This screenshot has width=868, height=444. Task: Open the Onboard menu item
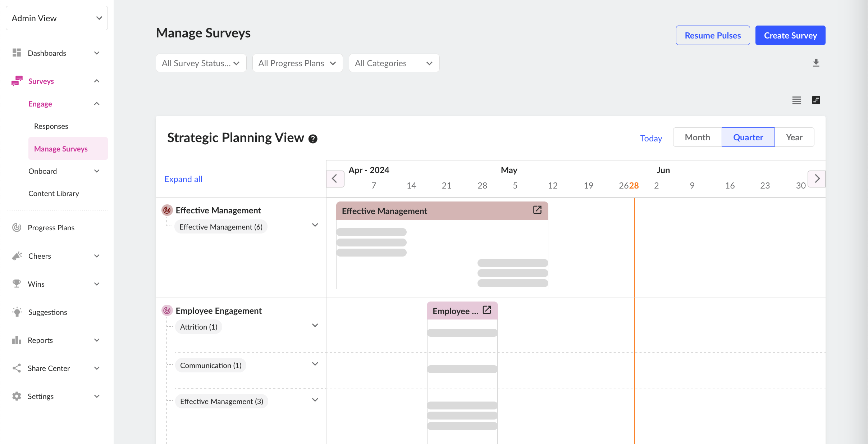point(43,171)
